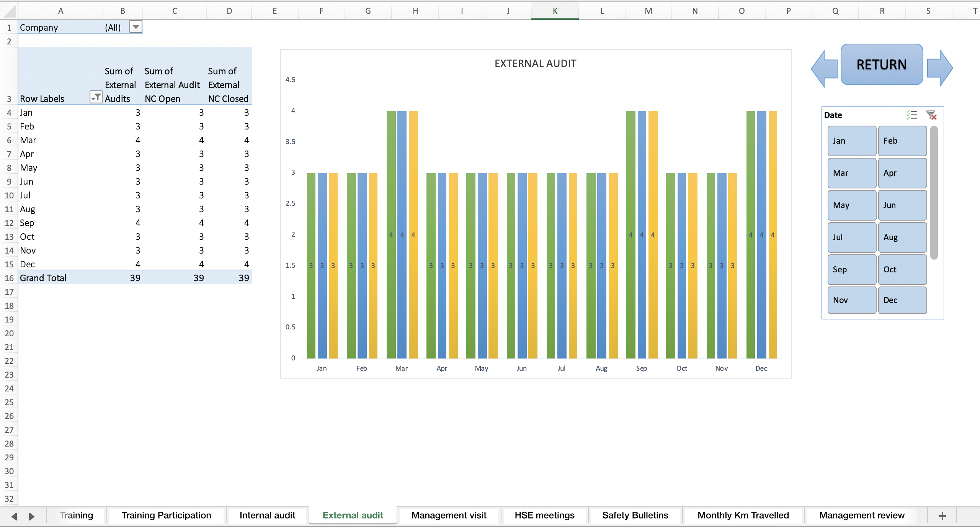Open the Company (All) filter dropdown
Viewport: 980px width, 527px height.
[136, 27]
